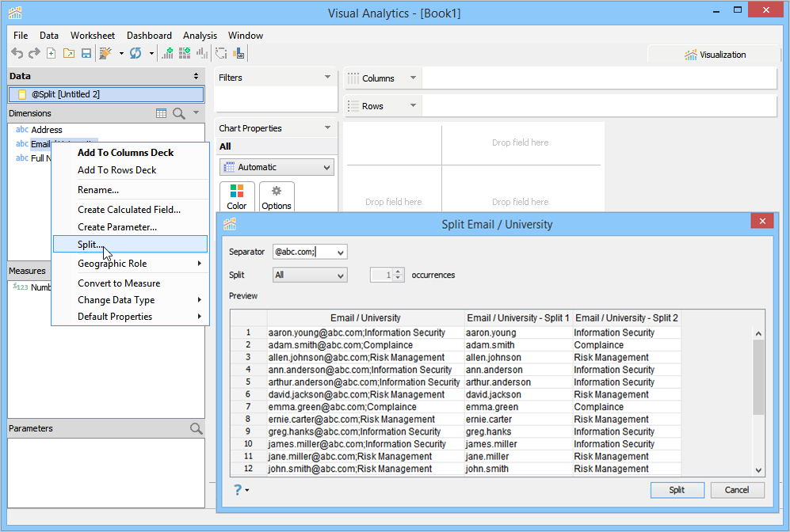Click the Rows deck lines icon
Image resolution: width=790 pixels, height=532 pixels.
click(353, 106)
